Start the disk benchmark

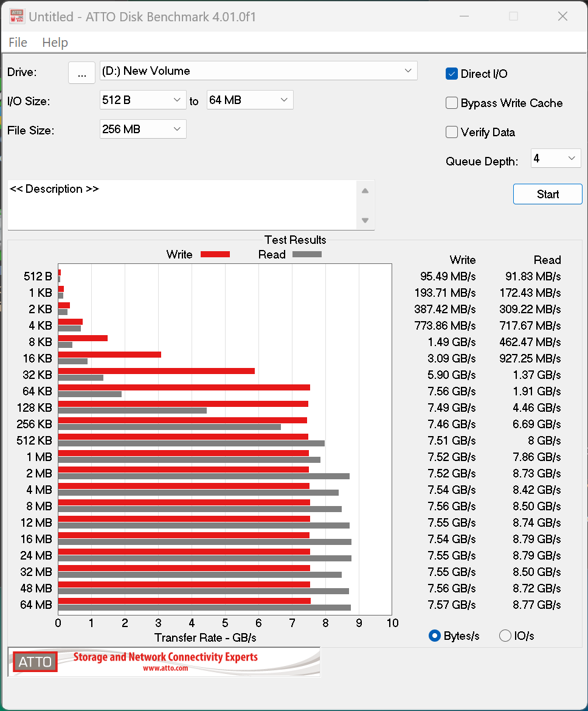tap(547, 194)
